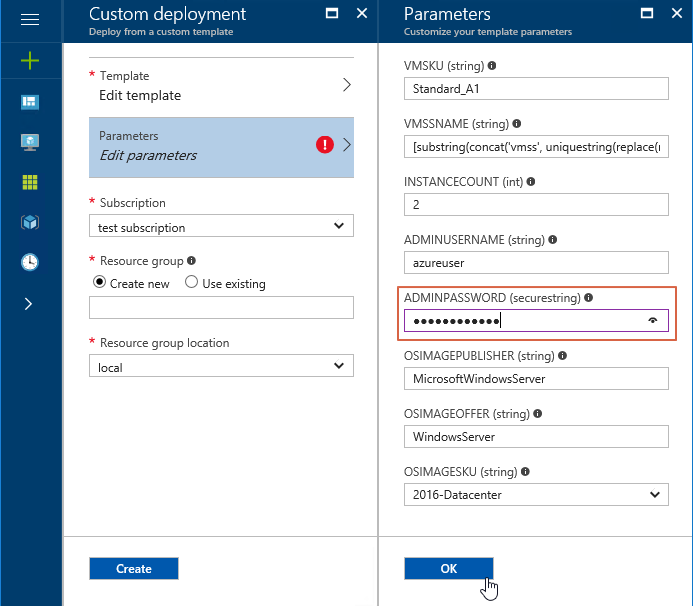693x606 pixels.
Task: Click the Create button
Action: [134, 568]
